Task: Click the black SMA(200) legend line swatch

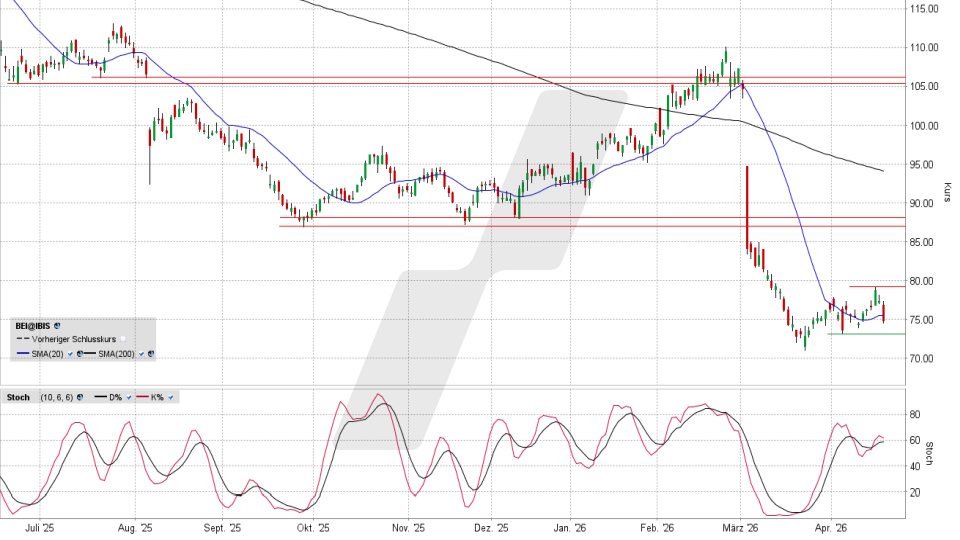Action: [92, 353]
